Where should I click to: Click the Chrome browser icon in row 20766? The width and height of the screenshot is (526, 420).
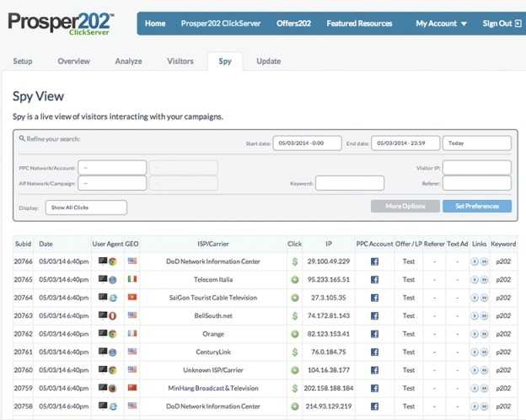pyautogui.click(x=112, y=261)
